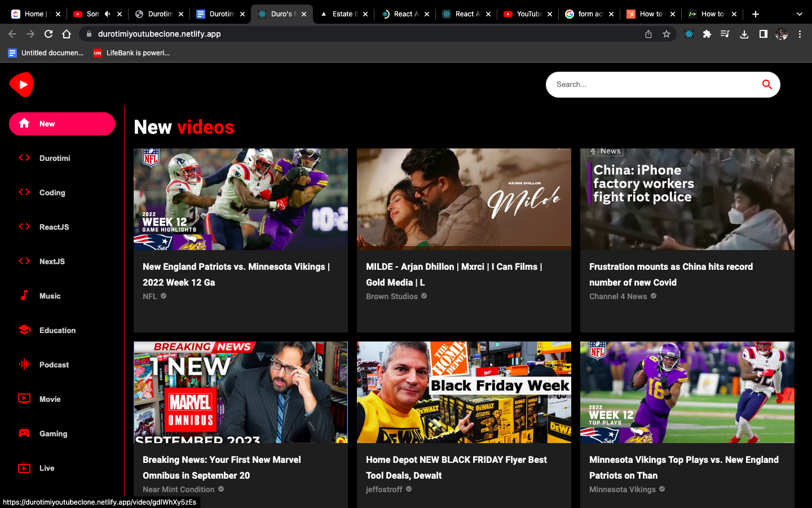The image size is (812, 508).
Task: Open the Home Depot Black Friday Week thumbnail
Action: pos(464,392)
